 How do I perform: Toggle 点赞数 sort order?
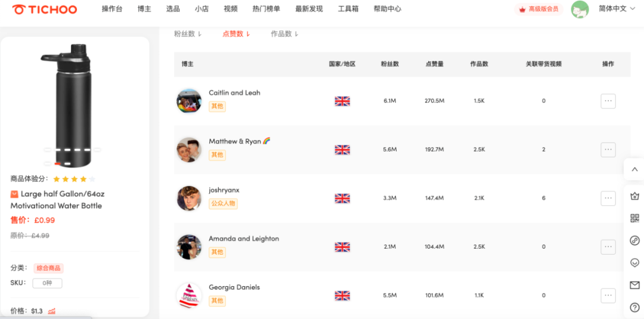pyautogui.click(x=236, y=34)
